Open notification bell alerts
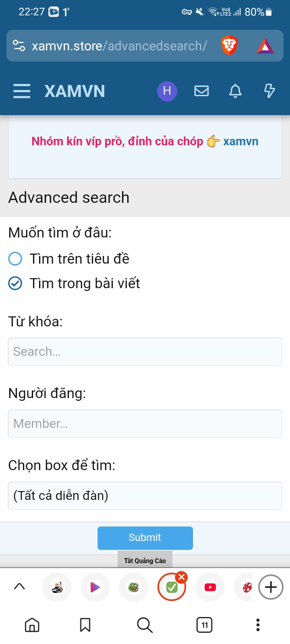Screen dimensions: 290x644 tap(235, 91)
